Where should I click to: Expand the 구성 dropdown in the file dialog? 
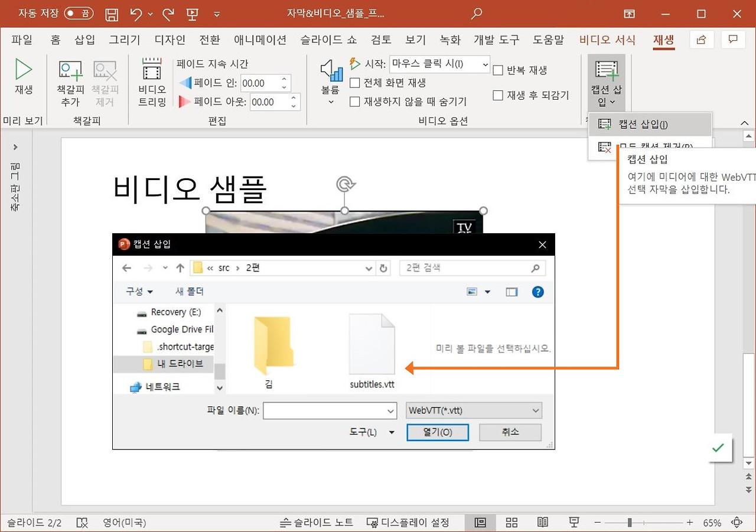coord(137,291)
